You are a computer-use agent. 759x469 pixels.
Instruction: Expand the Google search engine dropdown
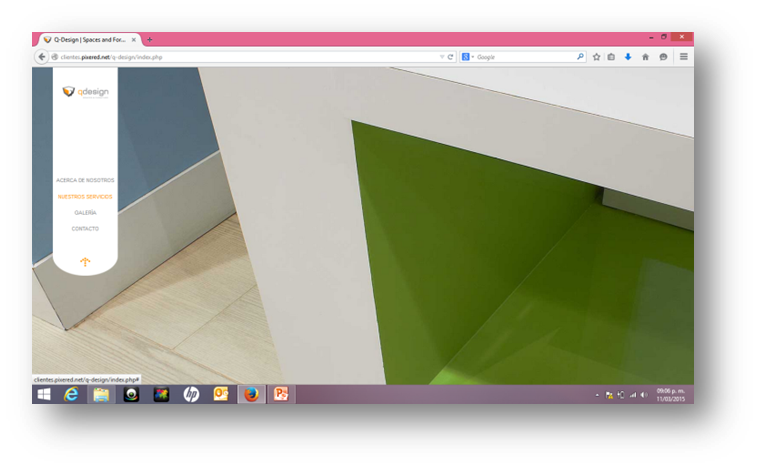pyautogui.click(x=472, y=57)
